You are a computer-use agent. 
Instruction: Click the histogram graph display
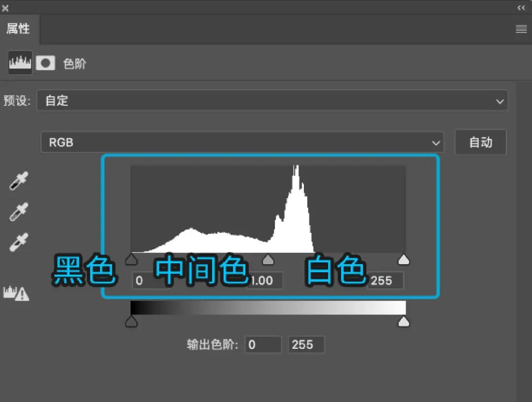tap(268, 209)
